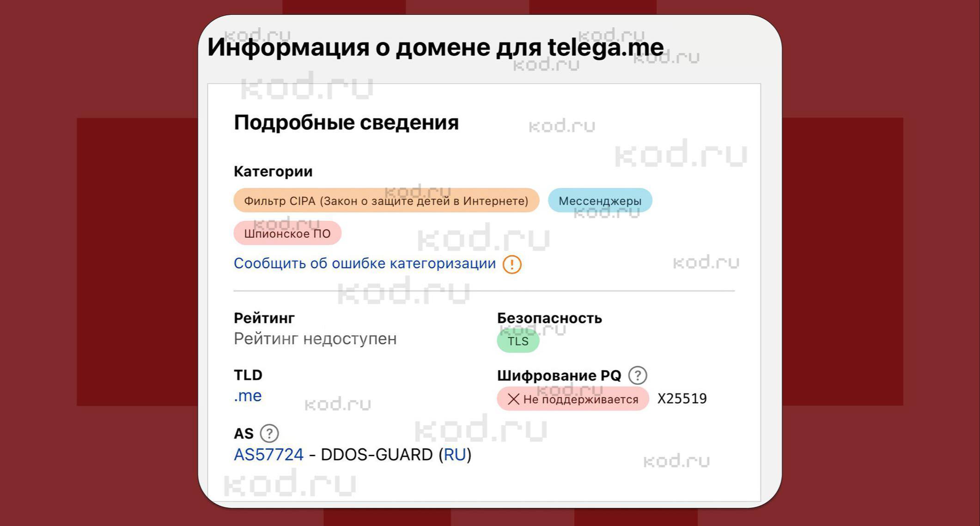The height and width of the screenshot is (526, 980).
Task: Open the AS57724 link
Action: pos(268,455)
